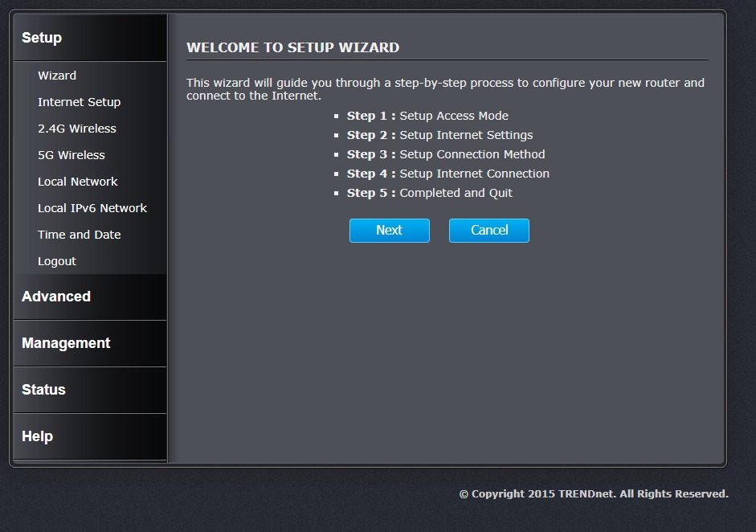This screenshot has height=532, width=756.
Task: Select Wizard in the Setup submenu
Action: point(57,76)
